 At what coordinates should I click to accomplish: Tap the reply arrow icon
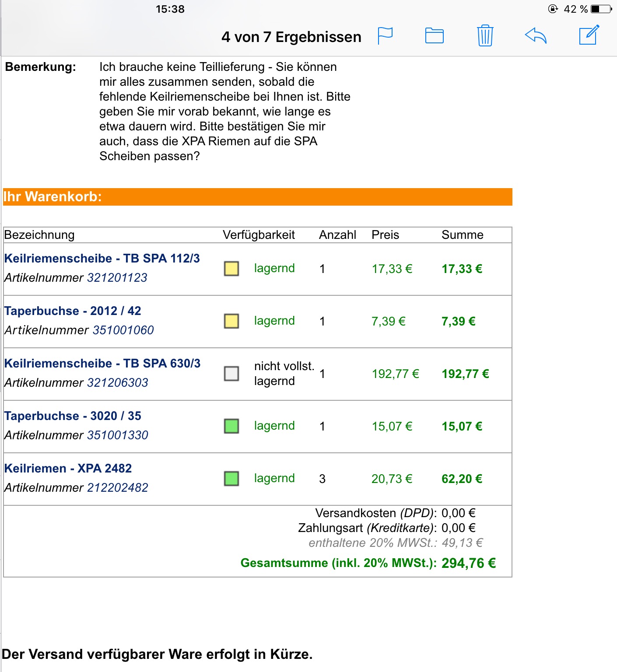click(x=536, y=36)
